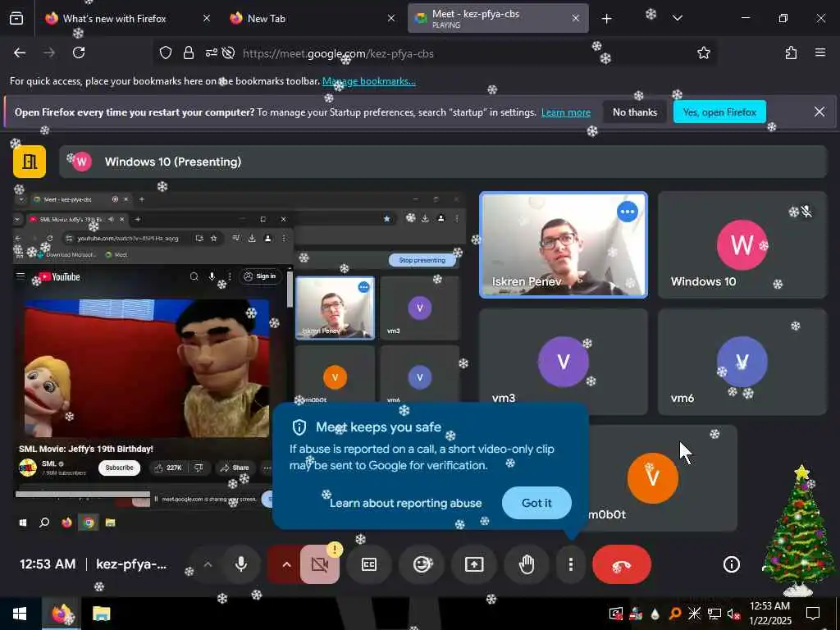Click the tracking protection shield icon
Viewport: 840px width, 630px height.
(166, 53)
